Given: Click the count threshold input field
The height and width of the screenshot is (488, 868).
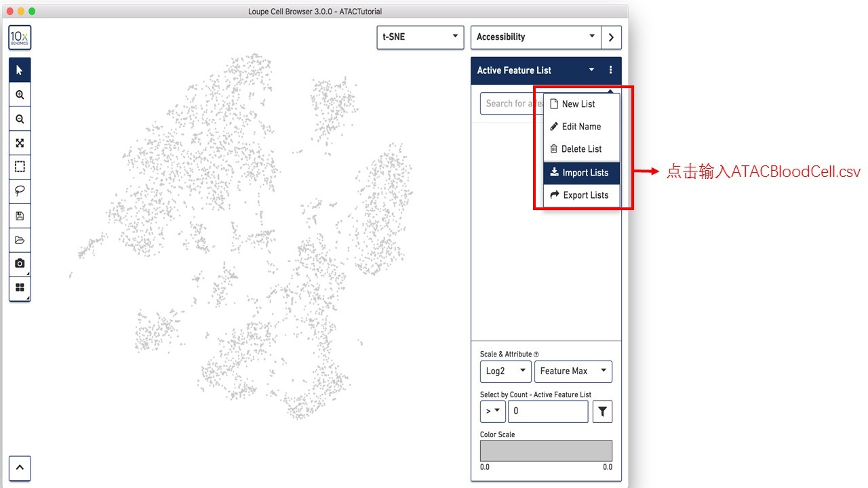Looking at the screenshot, I should coord(547,411).
